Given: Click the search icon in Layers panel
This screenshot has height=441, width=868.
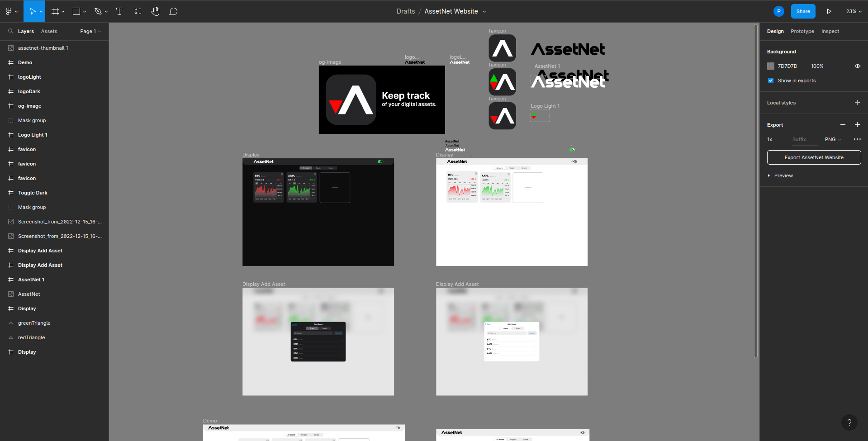Looking at the screenshot, I should tap(10, 31).
